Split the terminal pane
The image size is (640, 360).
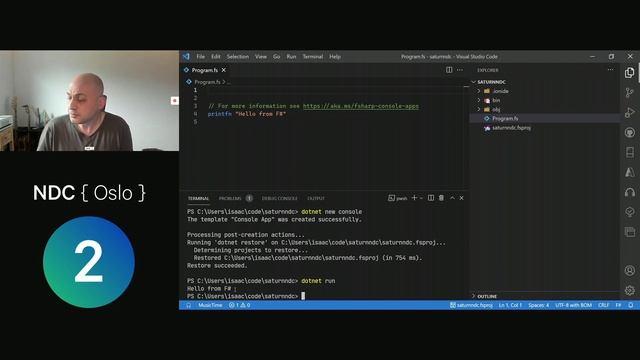tap(431, 198)
